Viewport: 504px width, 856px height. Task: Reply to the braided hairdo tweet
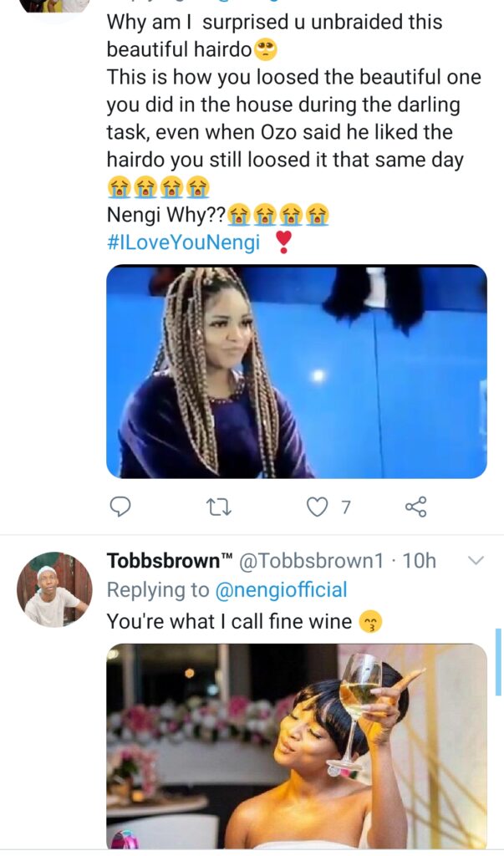121,506
